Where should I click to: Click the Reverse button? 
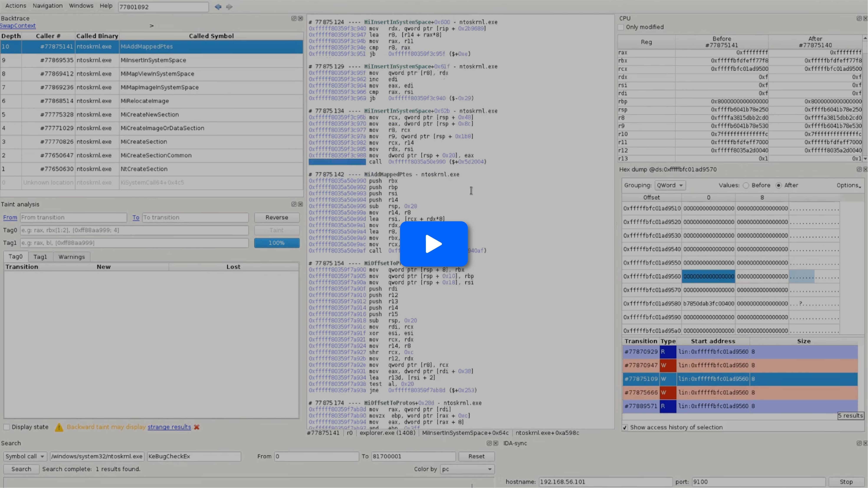277,217
